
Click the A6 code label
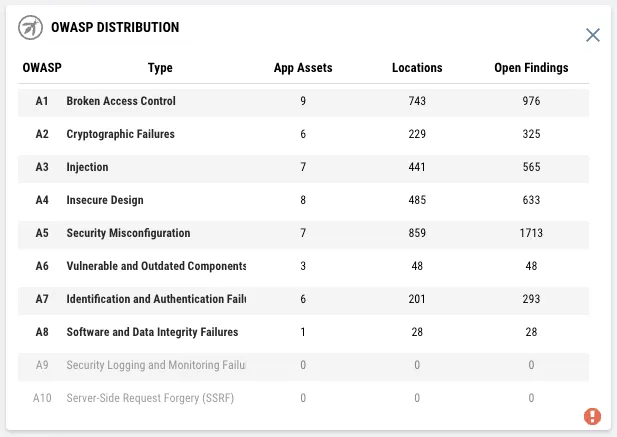pyautogui.click(x=42, y=266)
